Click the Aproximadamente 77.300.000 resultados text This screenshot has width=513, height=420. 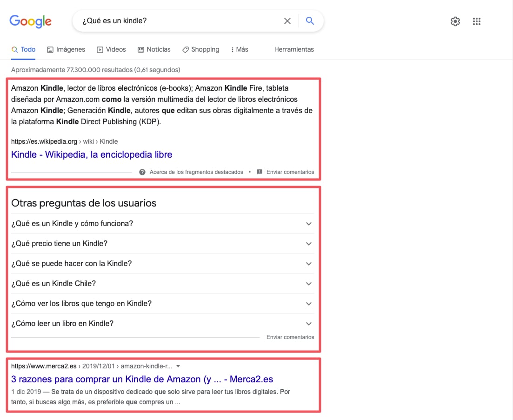click(95, 70)
